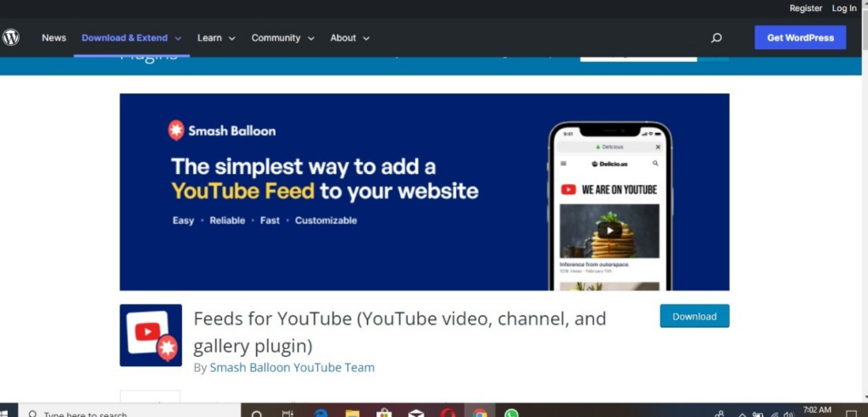This screenshot has width=868, height=417.
Task: Click the Get WordPress button
Action: (x=800, y=37)
